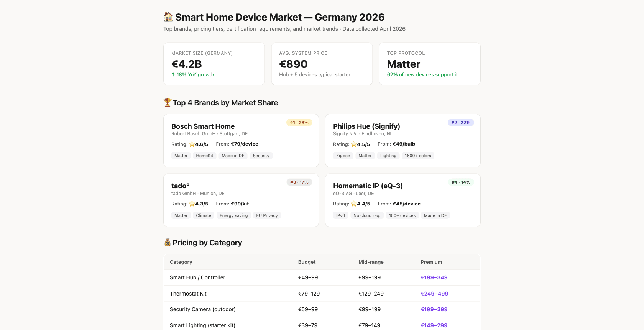Click the Energy saving tag
Screen dimensions: 644x330
(x=234, y=215)
